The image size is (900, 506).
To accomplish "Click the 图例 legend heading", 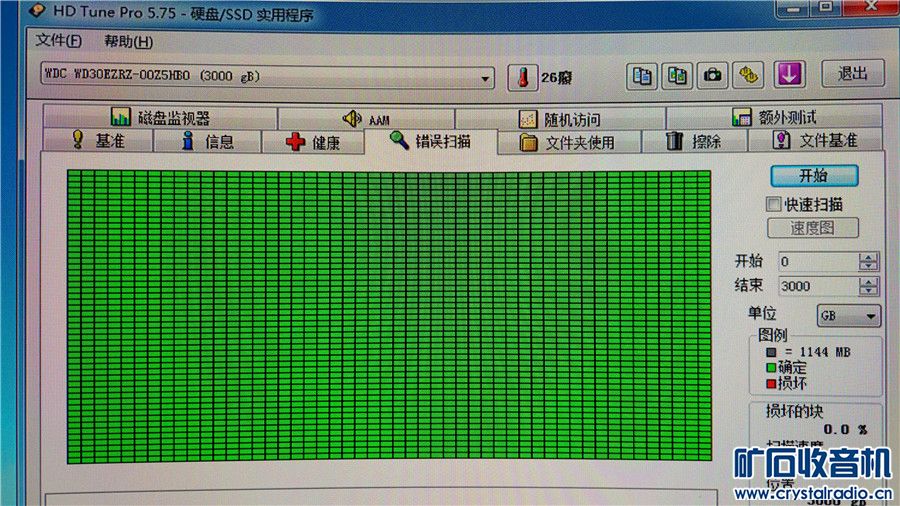I will 773,334.
